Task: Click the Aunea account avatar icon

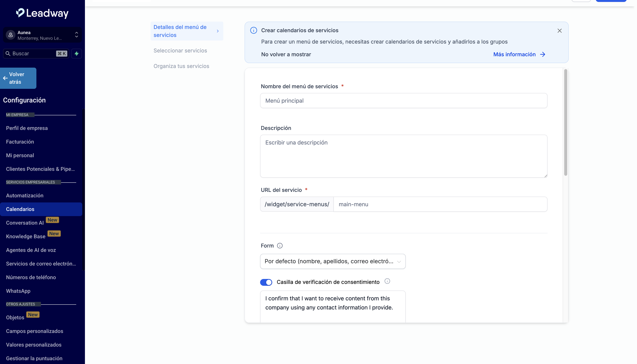Action: (x=10, y=35)
